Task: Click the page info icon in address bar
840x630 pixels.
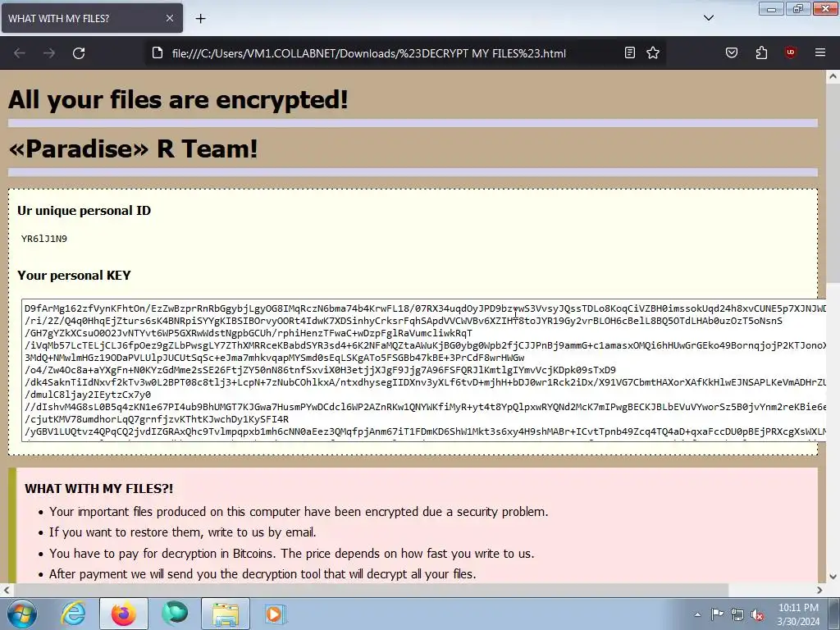Action: (x=157, y=53)
